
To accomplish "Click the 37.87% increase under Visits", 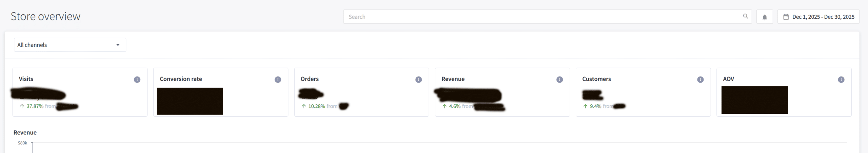I will coord(35,106).
